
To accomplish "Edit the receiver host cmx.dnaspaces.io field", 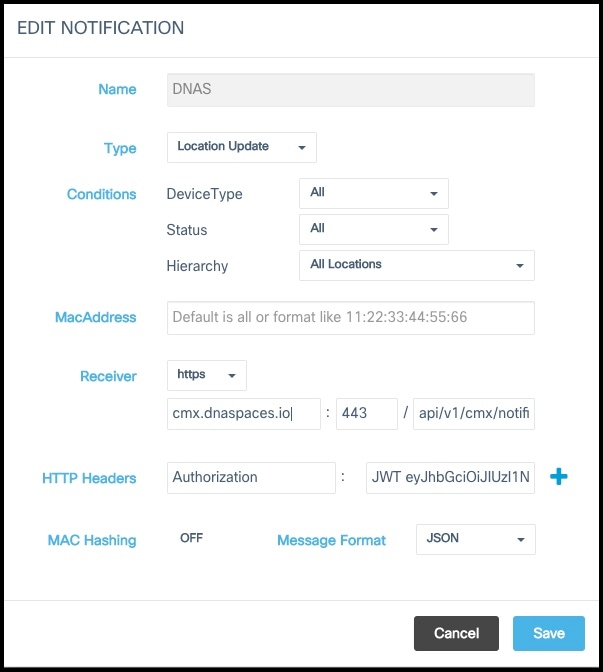I will click(244, 414).
